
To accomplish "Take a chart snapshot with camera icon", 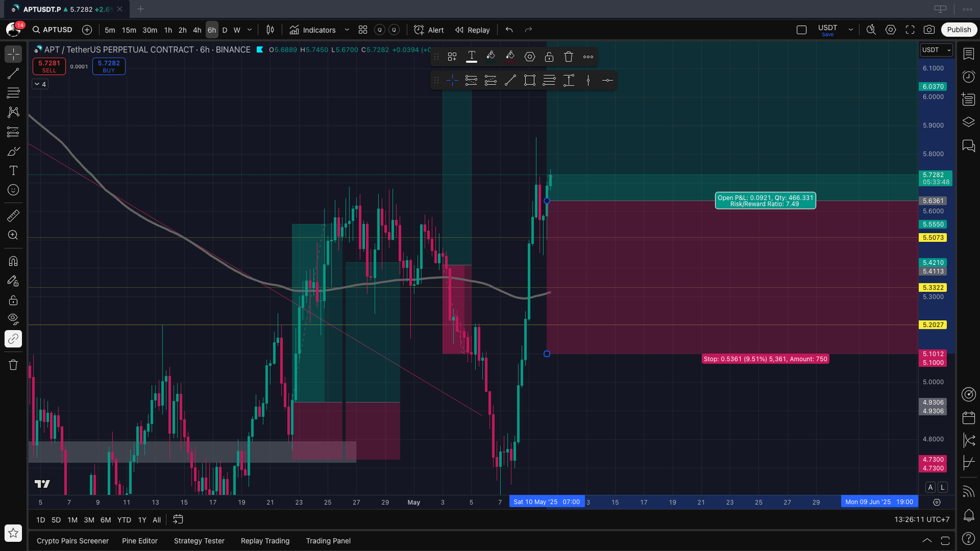I will [929, 30].
